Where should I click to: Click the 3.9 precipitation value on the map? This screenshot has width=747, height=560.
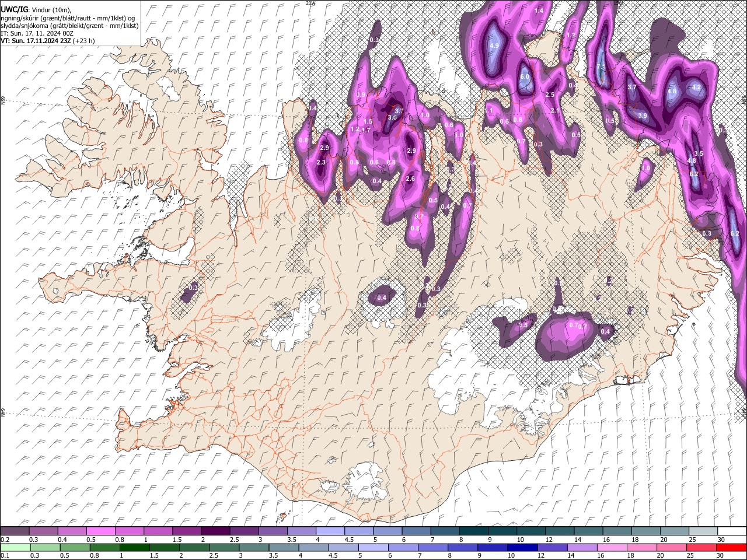coord(643,116)
